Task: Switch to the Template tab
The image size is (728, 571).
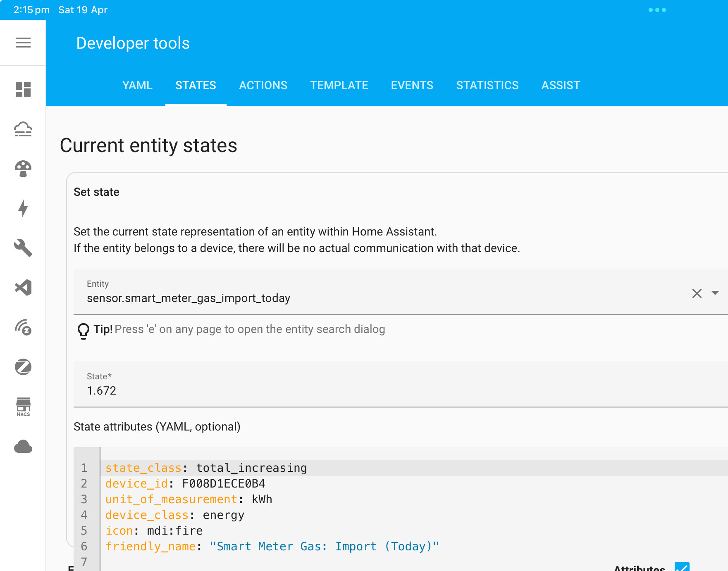Action: tap(339, 85)
